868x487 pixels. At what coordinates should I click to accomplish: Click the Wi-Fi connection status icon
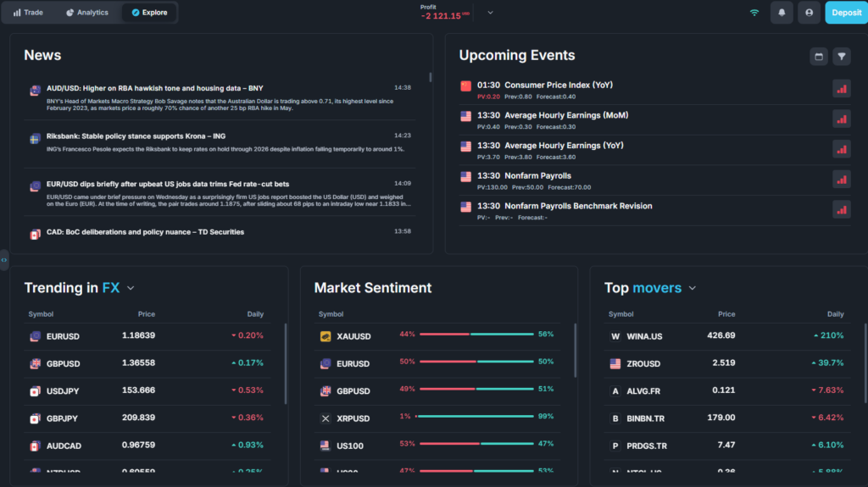[x=754, y=13]
